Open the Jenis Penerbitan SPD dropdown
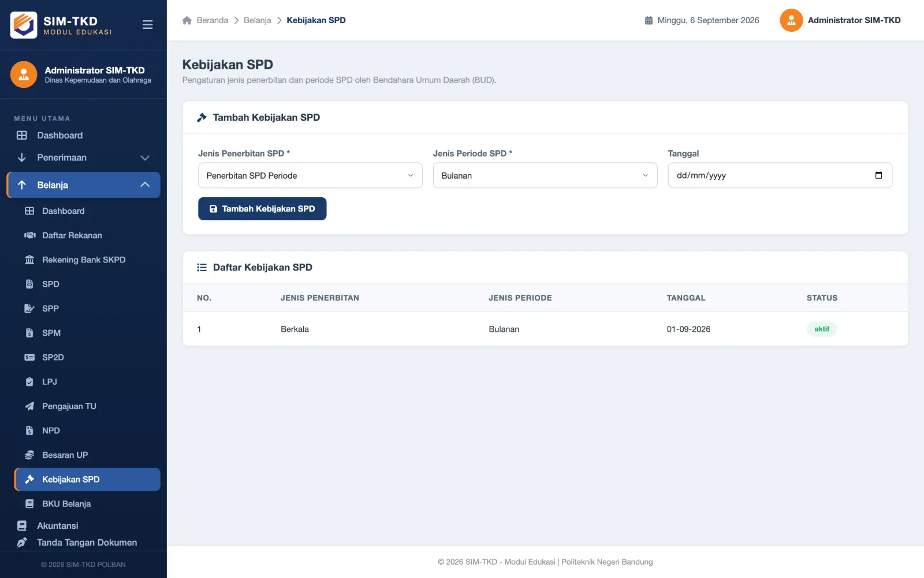The image size is (924, 578). click(x=310, y=175)
